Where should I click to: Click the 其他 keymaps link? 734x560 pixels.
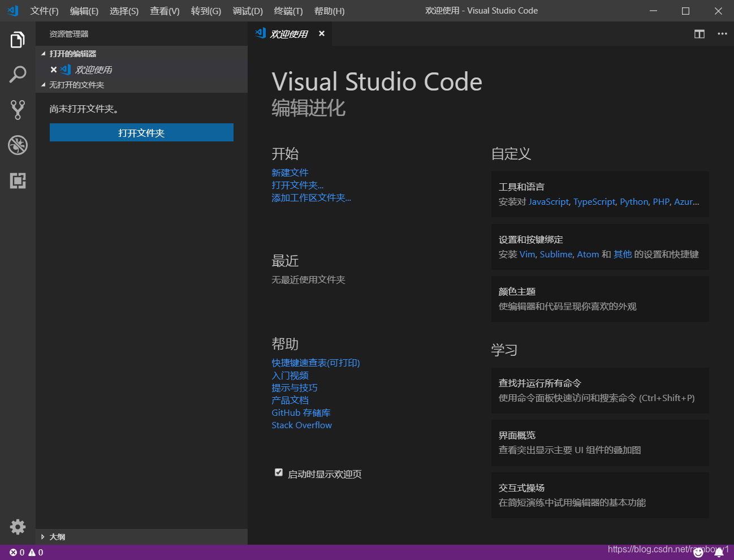click(x=623, y=255)
